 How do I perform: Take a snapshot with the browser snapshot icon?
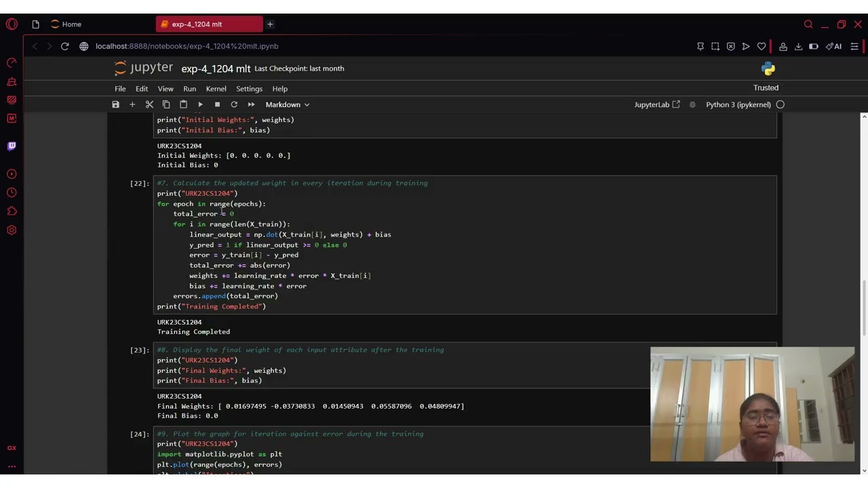715,46
